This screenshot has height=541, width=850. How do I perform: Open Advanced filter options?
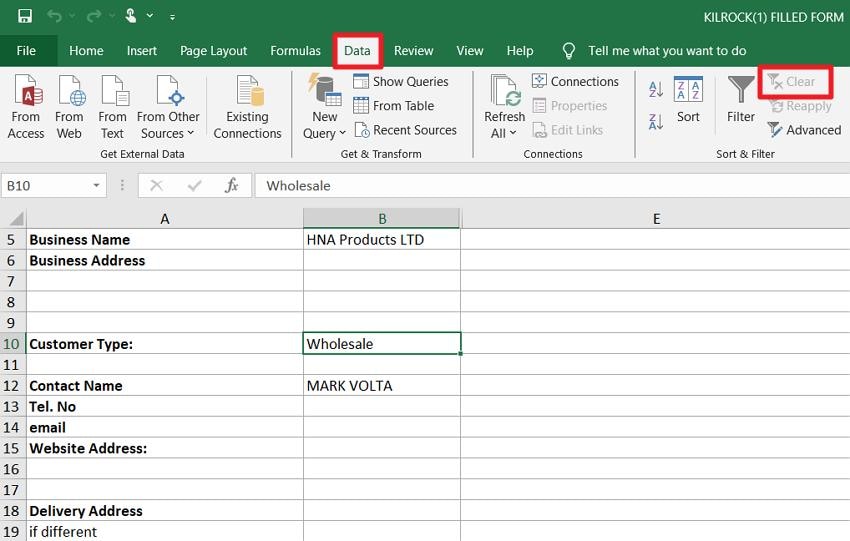pos(804,130)
